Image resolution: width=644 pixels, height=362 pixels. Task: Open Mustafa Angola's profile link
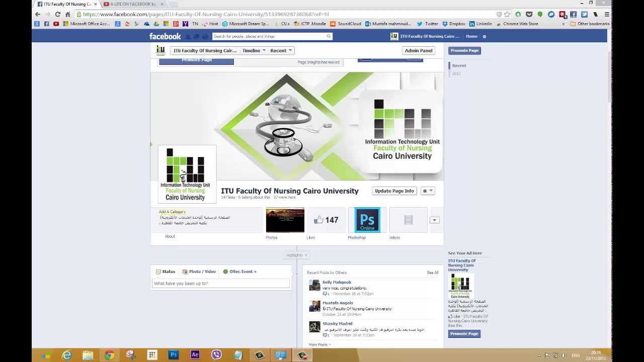pyautogui.click(x=338, y=303)
